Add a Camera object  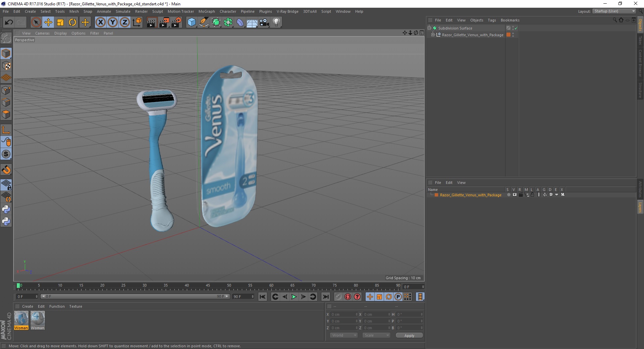point(264,22)
